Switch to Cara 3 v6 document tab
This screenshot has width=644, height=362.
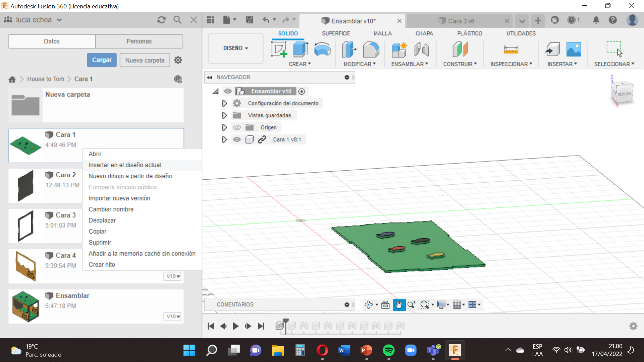pyautogui.click(x=459, y=21)
